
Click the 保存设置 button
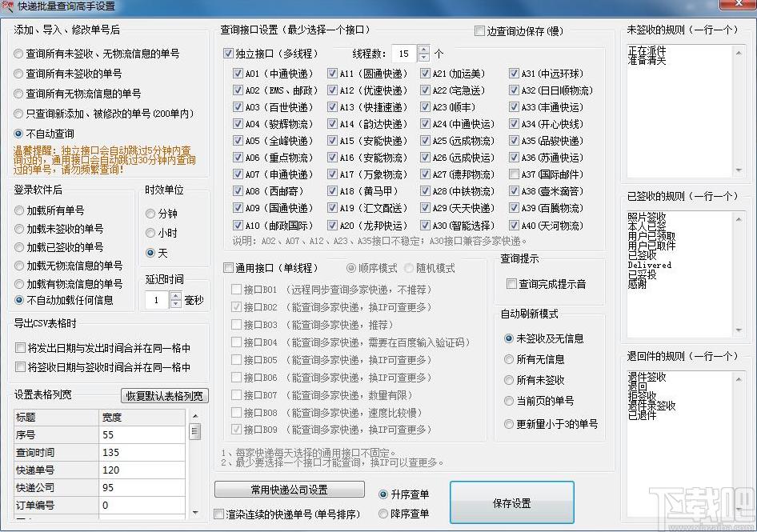[x=511, y=503]
